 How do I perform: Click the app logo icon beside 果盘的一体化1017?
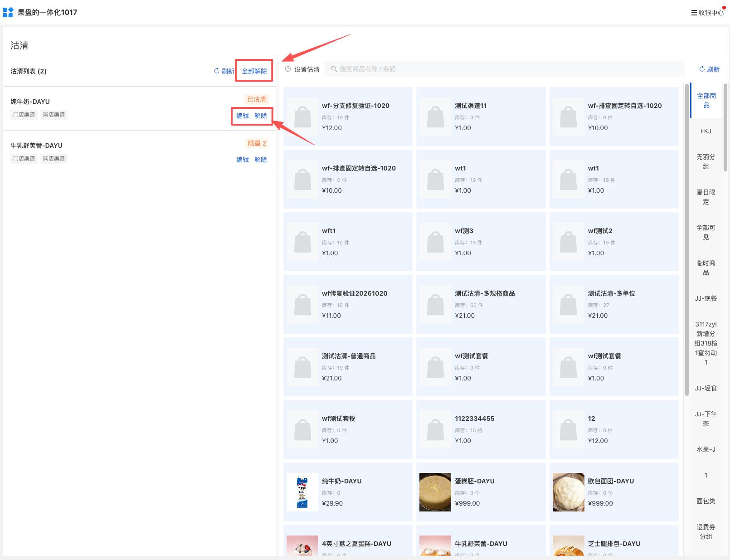click(8, 12)
